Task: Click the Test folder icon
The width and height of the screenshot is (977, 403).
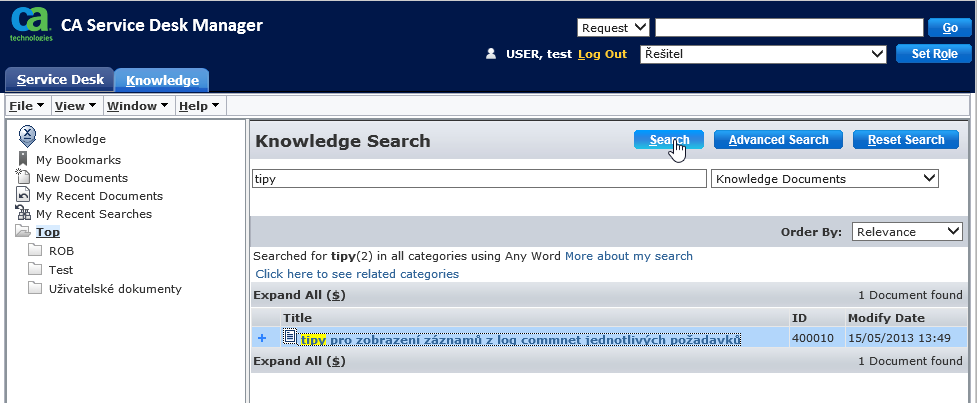Action: 34,269
